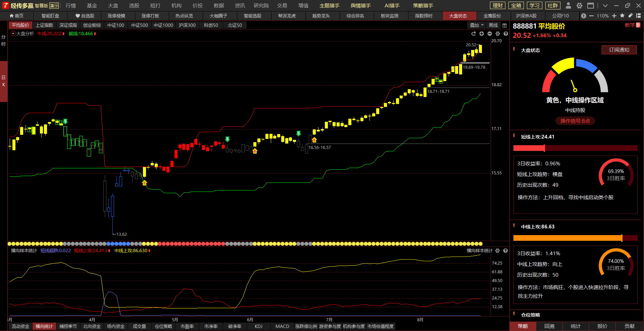The width and height of the screenshot is (644, 331).
Task: Switch to 分时 view in left sidebar
Action: (x=3, y=40)
